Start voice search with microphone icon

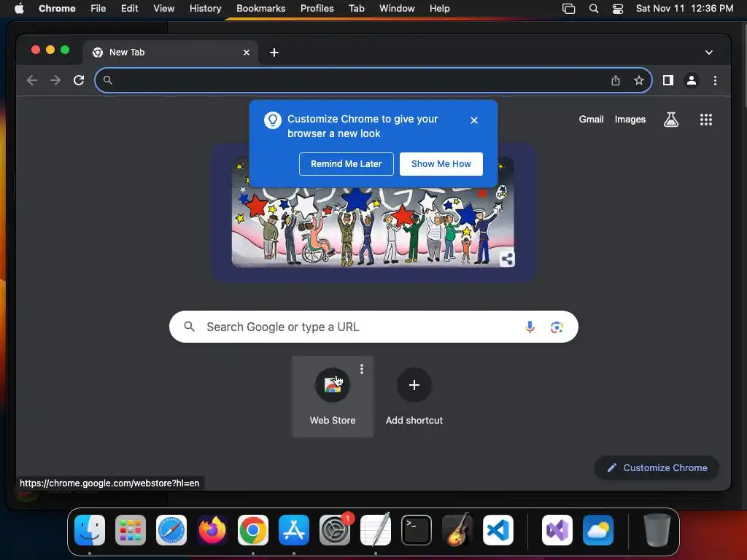click(530, 327)
